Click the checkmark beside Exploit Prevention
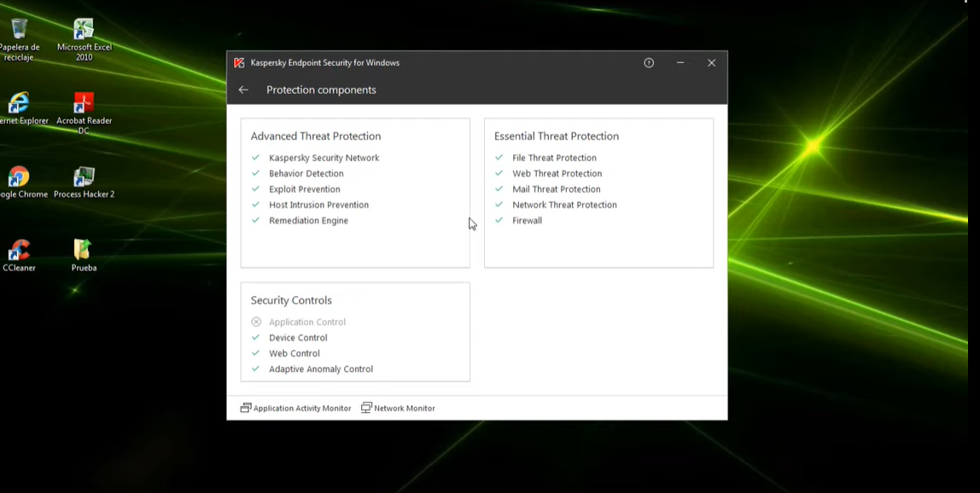The width and height of the screenshot is (980, 493). pos(255,188)
